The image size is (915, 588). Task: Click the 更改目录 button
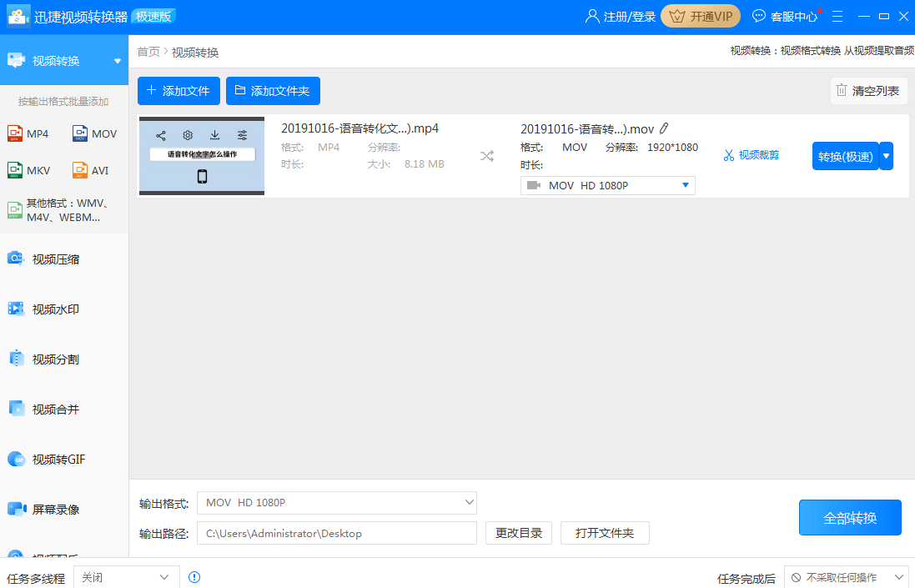519,533
